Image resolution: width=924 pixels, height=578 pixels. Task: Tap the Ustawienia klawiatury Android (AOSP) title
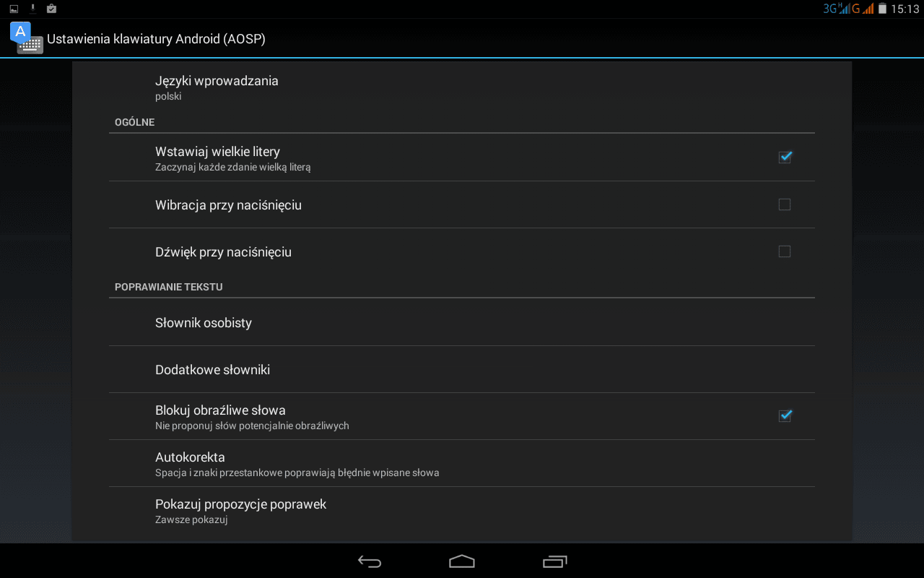[156, 39]
